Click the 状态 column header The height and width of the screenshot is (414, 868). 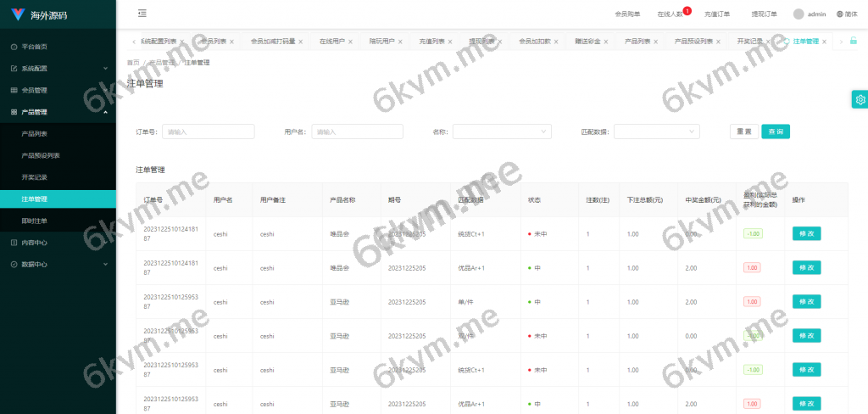pos(534,199)
